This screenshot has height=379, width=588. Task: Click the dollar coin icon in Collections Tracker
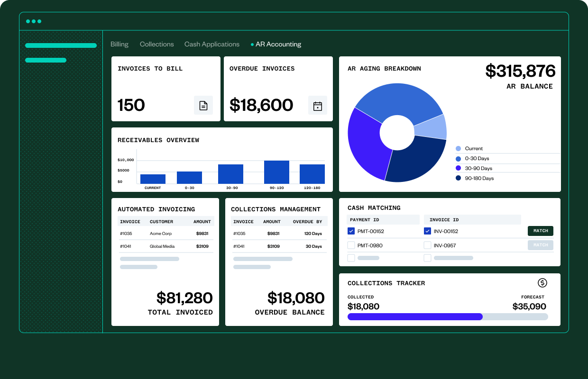(x=542, y=283)
